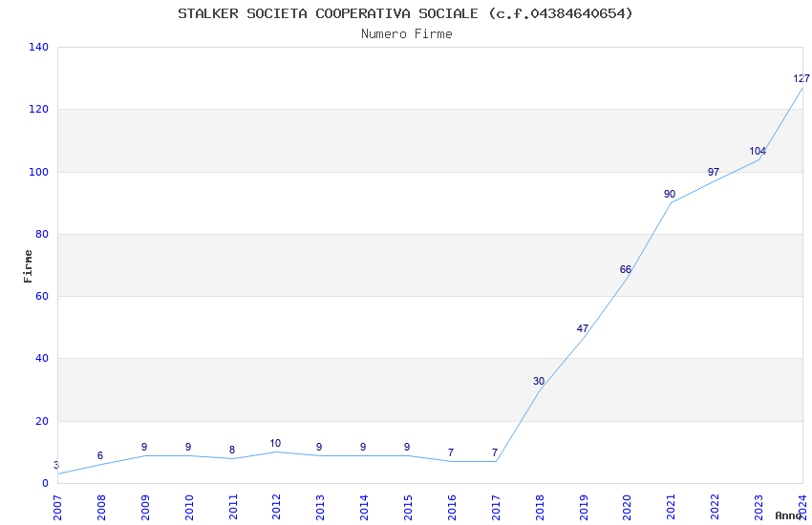This screenshot has height=525, width=812.
Task: Click the x-axis year 2013
Action: click(320, 508)
